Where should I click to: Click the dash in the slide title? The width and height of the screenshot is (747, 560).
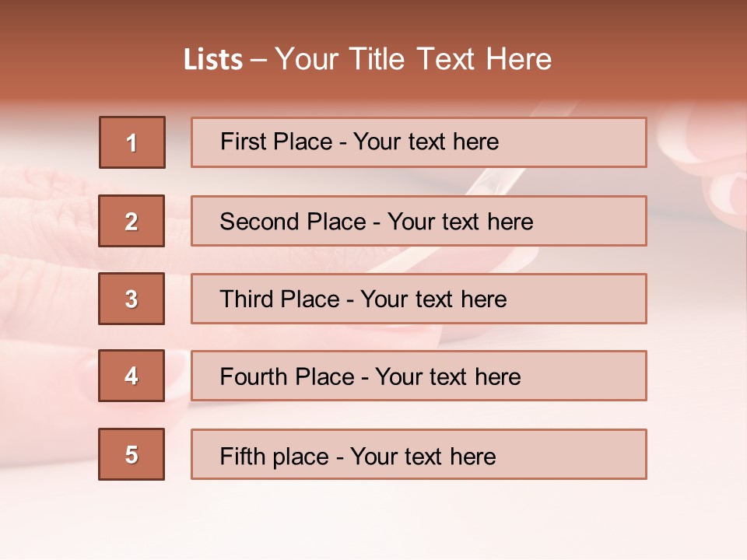tap(259, 60)
